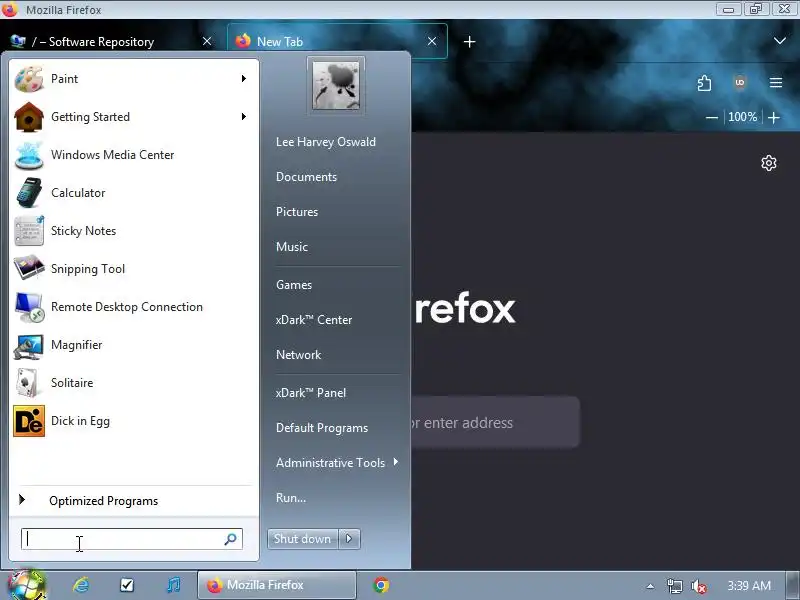Click the 3:39 AM clock
800x600 pixels.
coord(749,586)
